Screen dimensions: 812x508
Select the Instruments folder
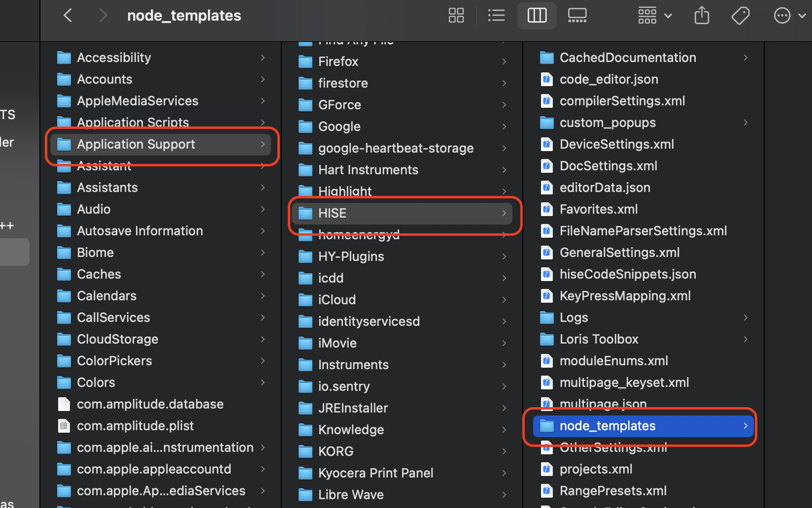(402, 365)
